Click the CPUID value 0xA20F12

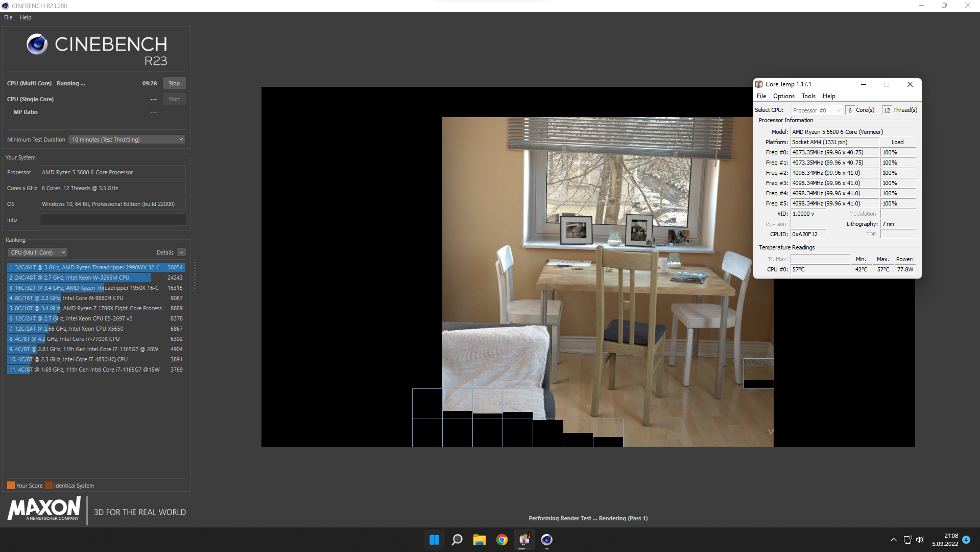808,234
